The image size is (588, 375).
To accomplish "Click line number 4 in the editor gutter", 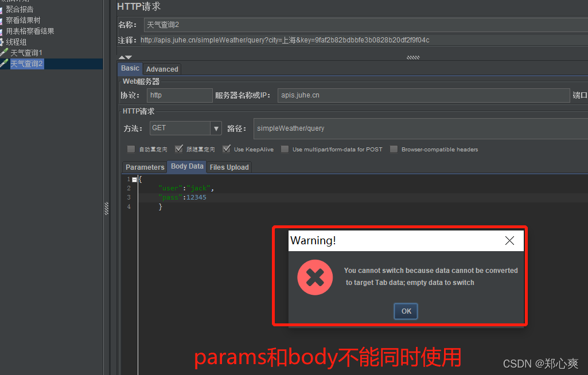I will (x=128, y=206).
